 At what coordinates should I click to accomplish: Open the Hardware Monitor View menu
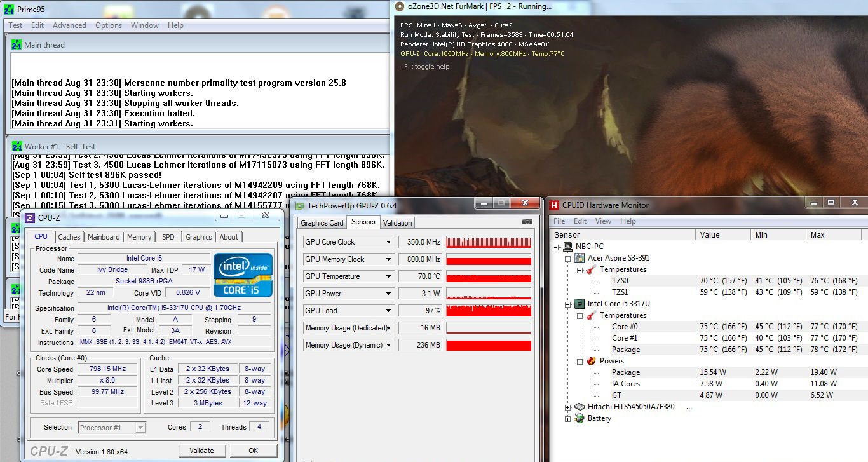[x=603, y=221]
